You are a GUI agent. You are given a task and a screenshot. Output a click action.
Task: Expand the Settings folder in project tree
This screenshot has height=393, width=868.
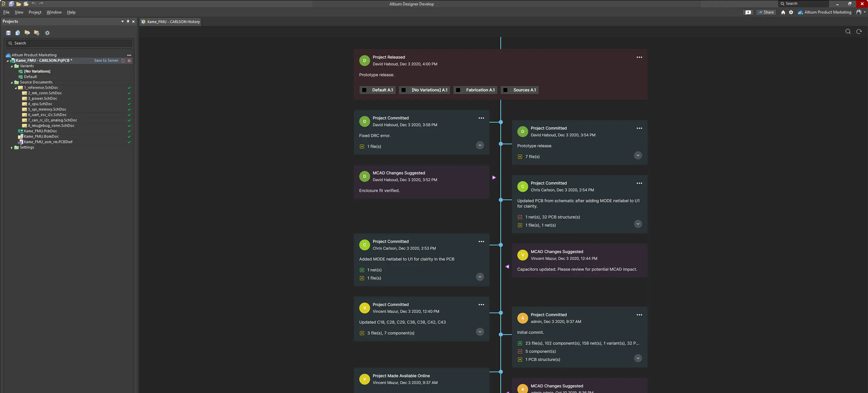pyautogui.click(x=12, y=148)
